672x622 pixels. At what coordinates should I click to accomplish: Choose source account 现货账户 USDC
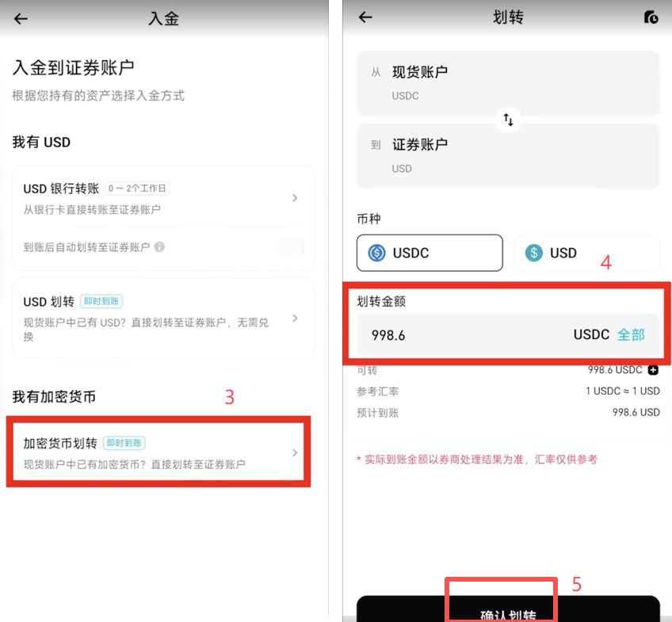(508, 83)
